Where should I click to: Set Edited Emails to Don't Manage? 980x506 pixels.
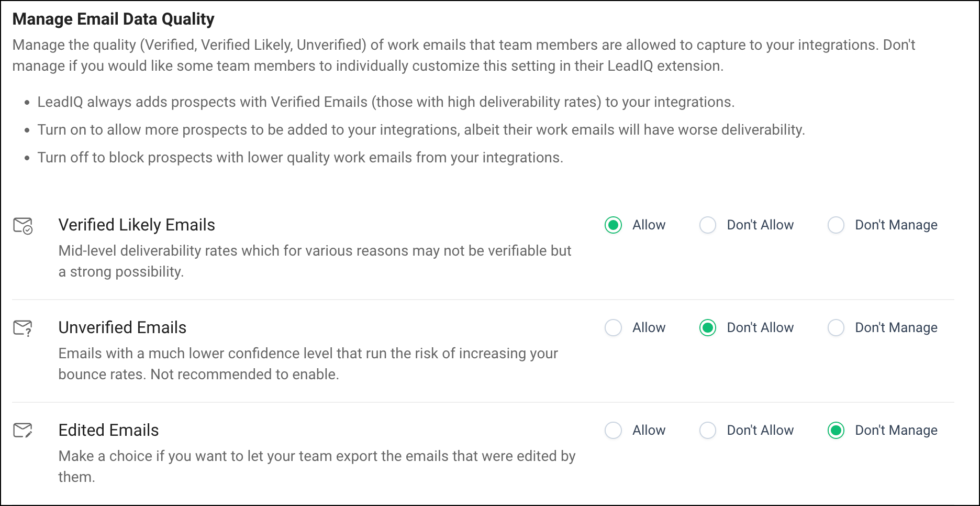pos(836,431)
